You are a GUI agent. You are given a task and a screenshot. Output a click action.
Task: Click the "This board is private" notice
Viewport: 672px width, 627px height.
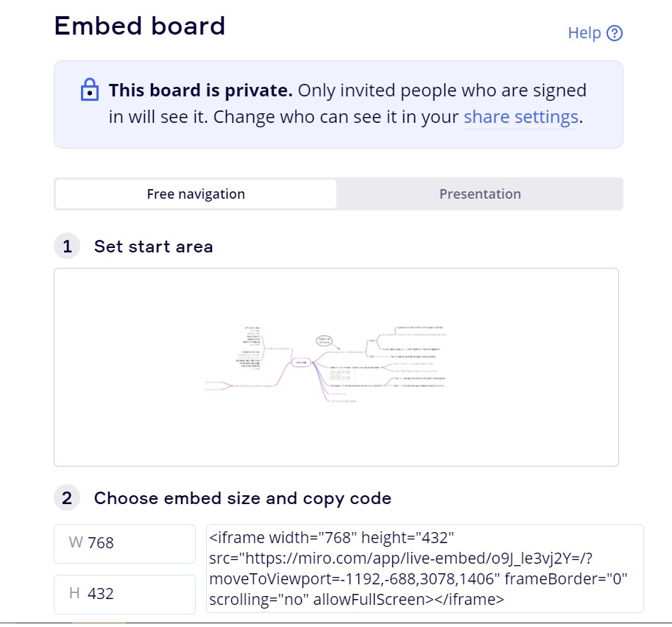[x=339, y=104]
